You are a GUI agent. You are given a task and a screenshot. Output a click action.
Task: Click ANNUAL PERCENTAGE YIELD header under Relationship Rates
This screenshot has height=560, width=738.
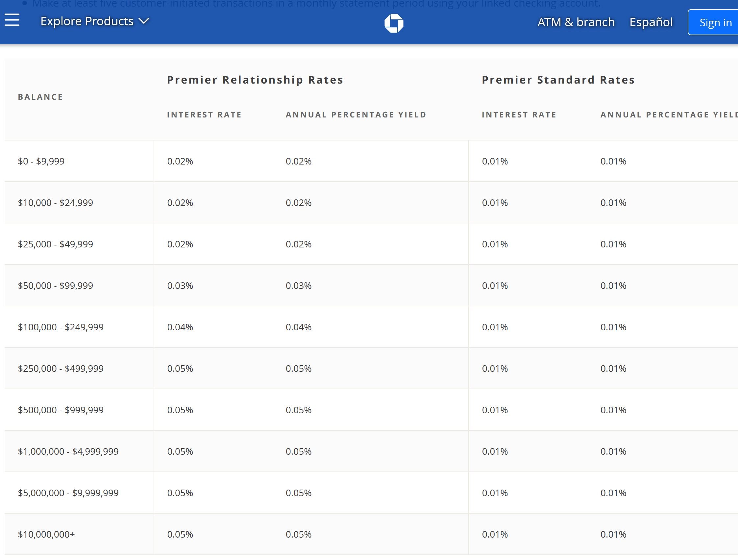pyautogui.click(x=356, y=115)
